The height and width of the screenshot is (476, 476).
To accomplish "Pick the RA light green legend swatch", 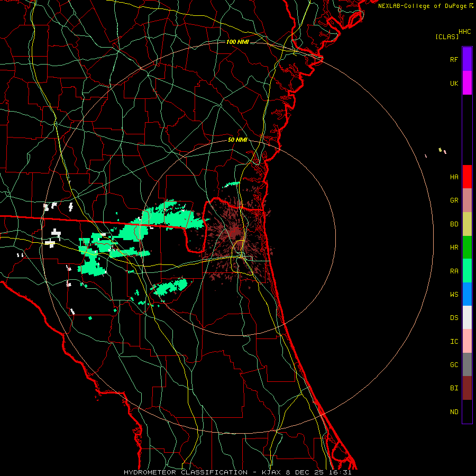I will pyautogui.click(x=467, y=271).
